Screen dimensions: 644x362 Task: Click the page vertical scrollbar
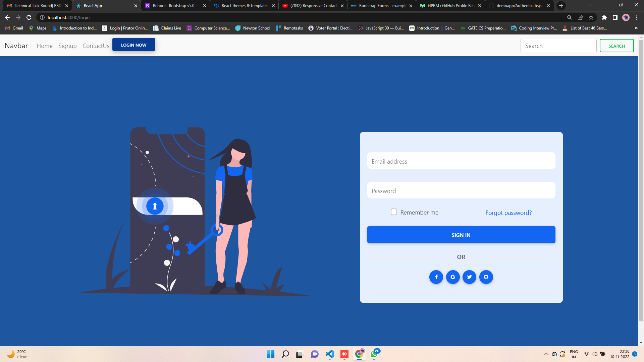(x=641, y=181)
